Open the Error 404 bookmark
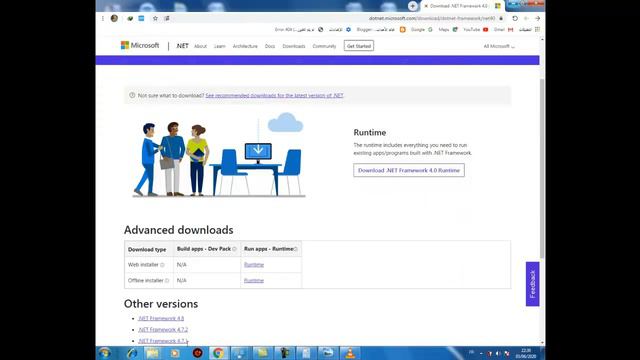 coord(299,29)
